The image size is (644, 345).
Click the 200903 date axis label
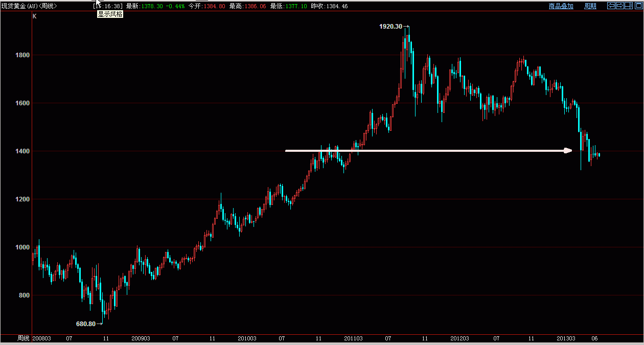[141, 338]
